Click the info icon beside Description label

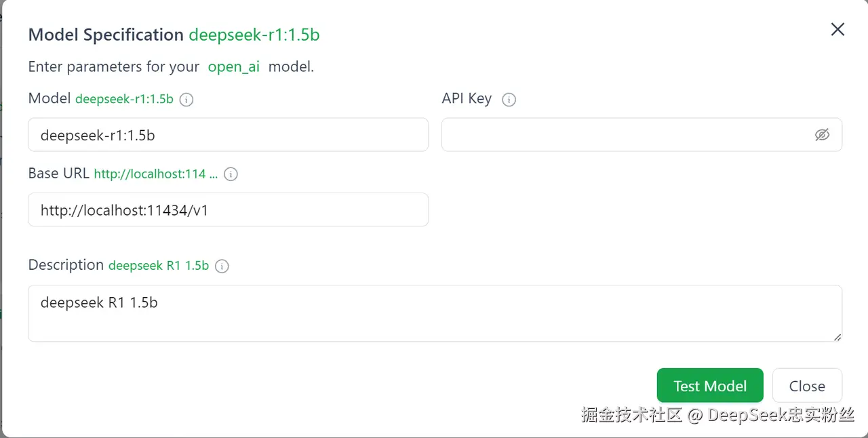point(222,266)
